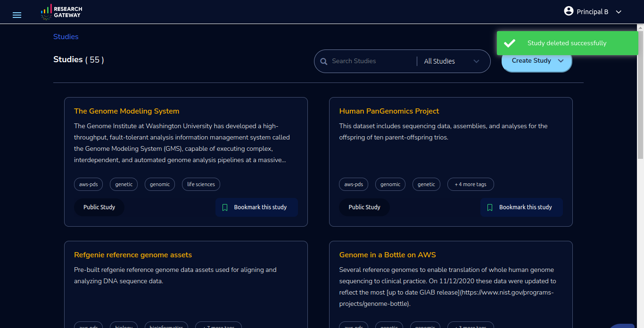644x328 pixels.
Task: Click the Research Gateway logo
Action: tap(61, 12)
